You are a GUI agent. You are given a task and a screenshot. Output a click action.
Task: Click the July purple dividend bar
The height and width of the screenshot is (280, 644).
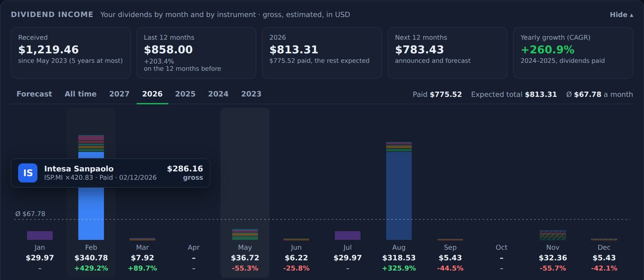(348, 235)
